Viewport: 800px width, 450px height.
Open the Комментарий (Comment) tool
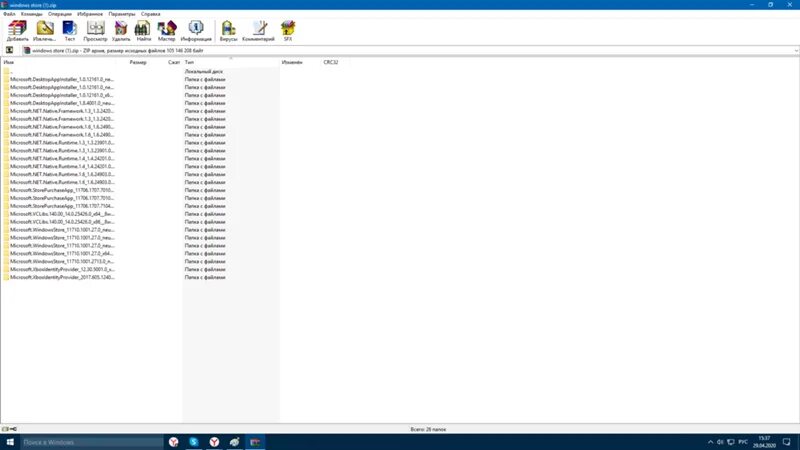click(x=258, y=31)
